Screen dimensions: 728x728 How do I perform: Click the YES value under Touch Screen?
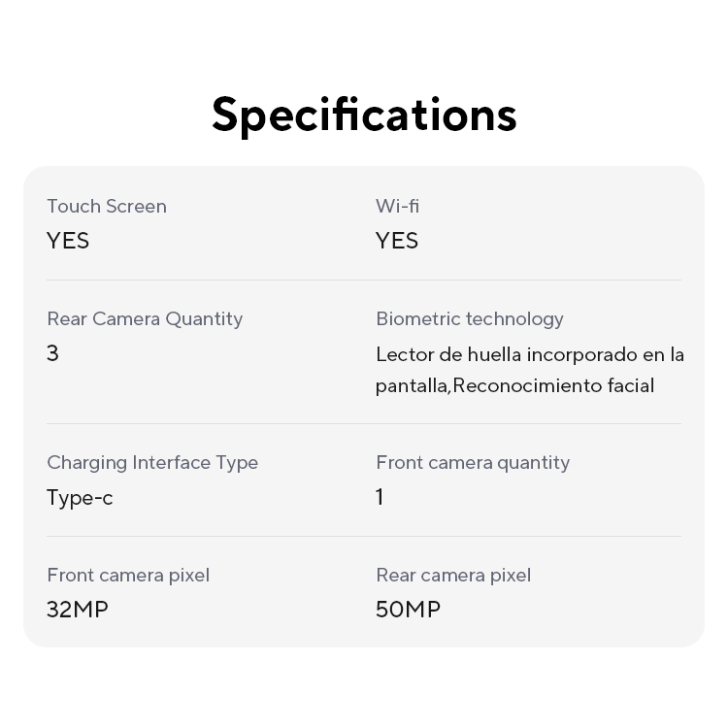pyautogui.click(x=68, y=241)
